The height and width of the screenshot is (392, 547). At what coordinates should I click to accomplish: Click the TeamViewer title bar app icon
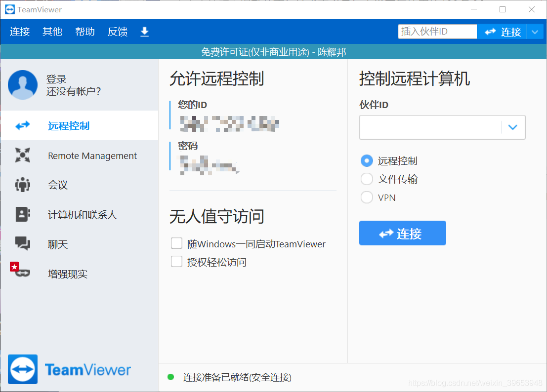tap(10, 9)
